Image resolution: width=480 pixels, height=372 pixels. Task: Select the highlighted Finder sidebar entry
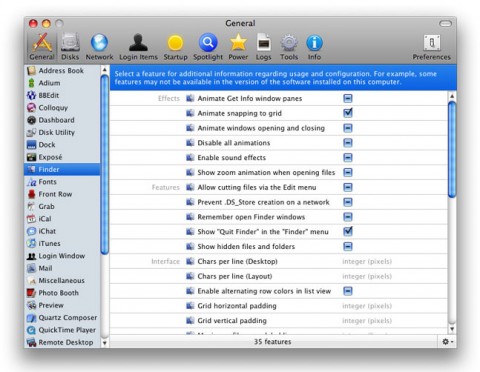[x=62, y=169]
